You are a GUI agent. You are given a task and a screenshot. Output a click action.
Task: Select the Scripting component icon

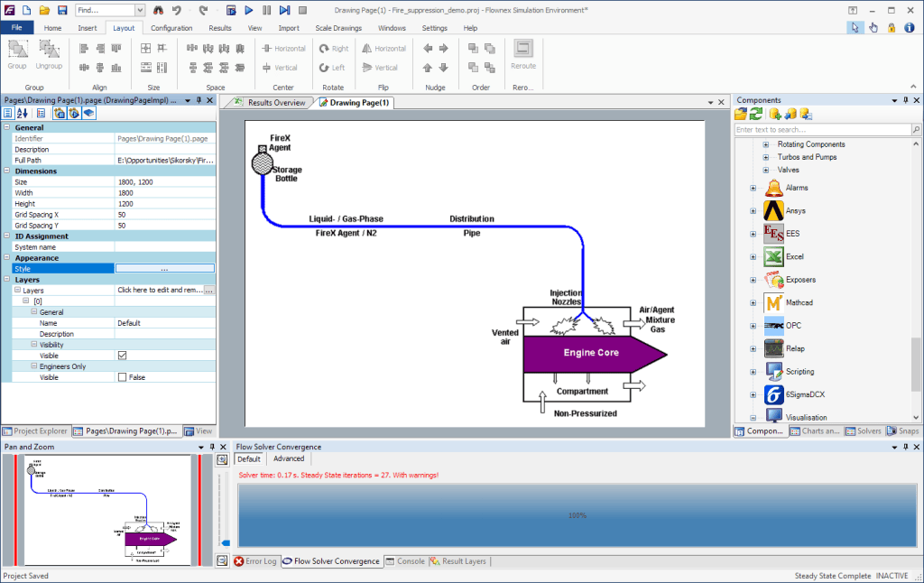click(773, 372)
